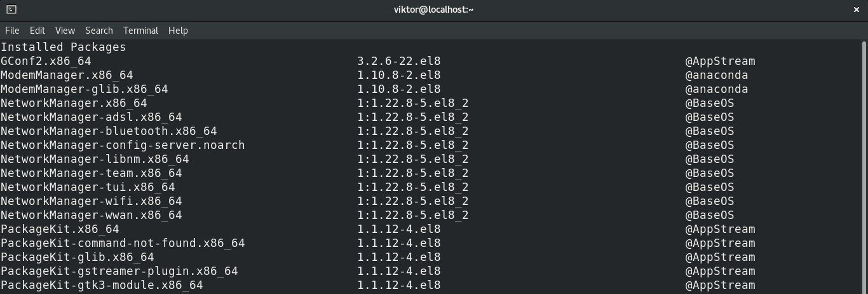Click version 3.2.6-22.el8 text
868x294 pixels.
[399, 61]
